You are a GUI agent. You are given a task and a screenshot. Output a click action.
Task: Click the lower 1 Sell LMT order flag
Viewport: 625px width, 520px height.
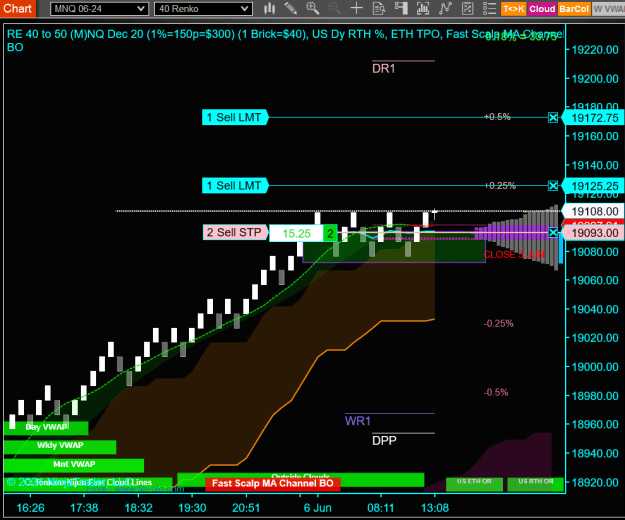235,186
